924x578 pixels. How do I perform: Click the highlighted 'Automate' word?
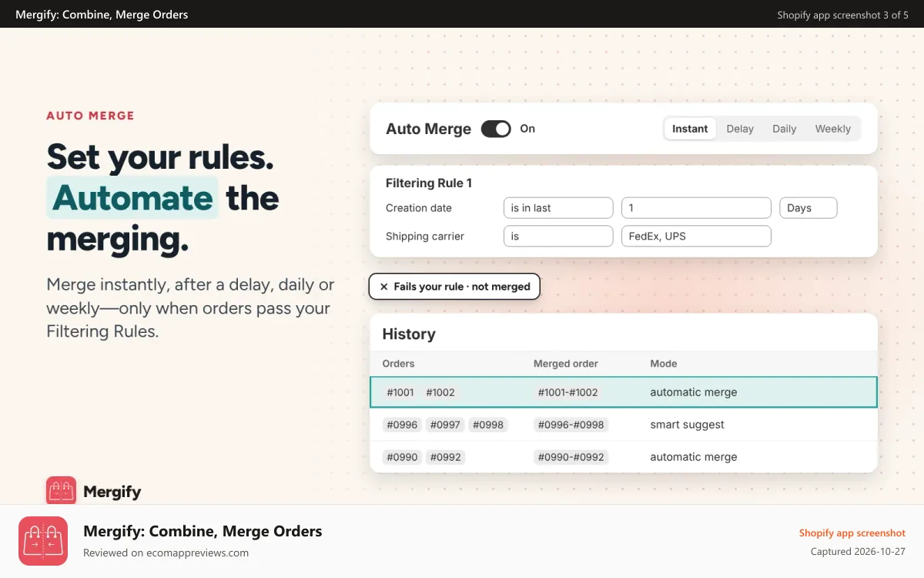(132, 198)
